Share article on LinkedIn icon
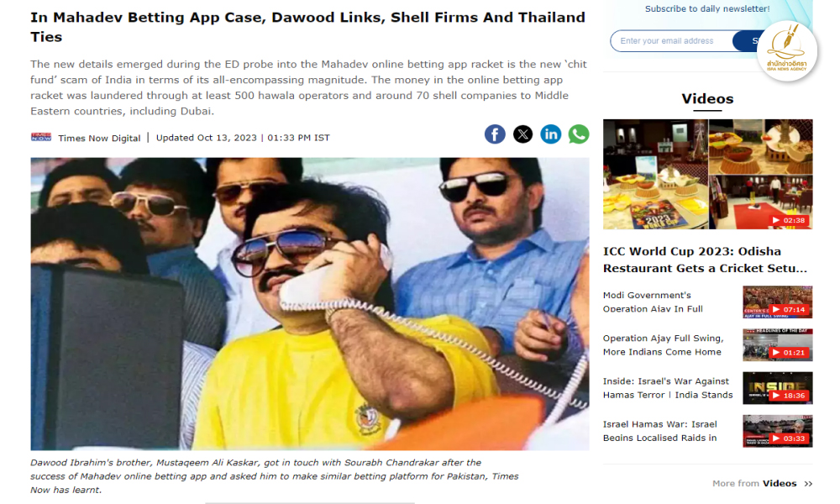Image resolution: width=840 pixels, height=504 pixels. pos(551,134)
